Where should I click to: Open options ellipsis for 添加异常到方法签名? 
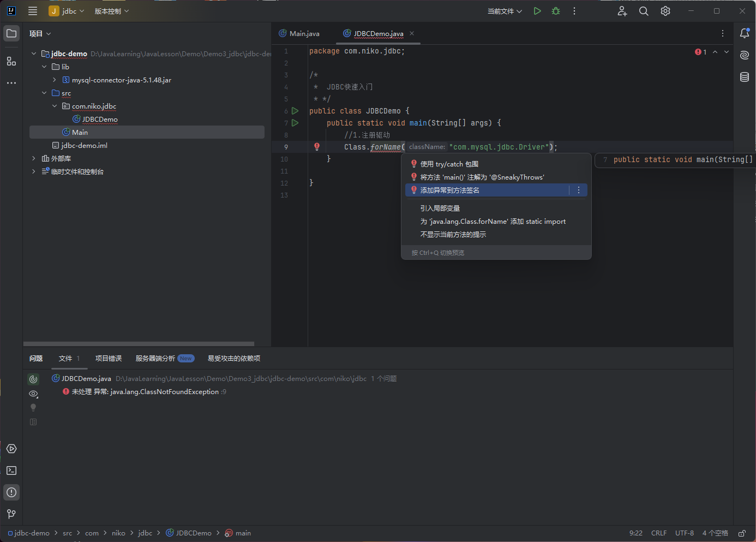[579, 190]
